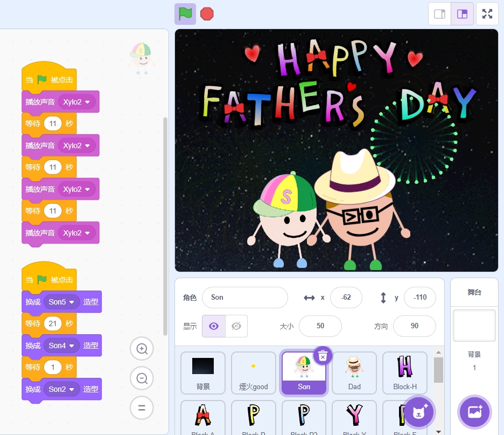Select the Block-H sprite thumbnail

coord(405,372)
